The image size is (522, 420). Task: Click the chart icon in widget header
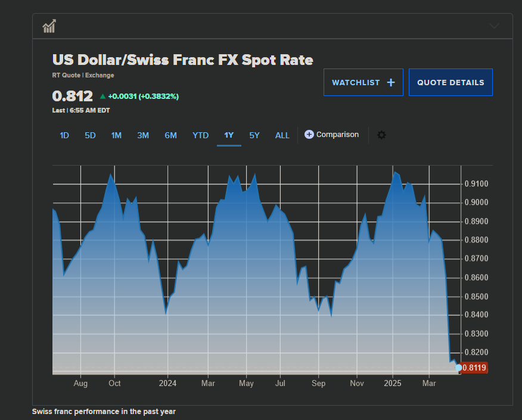click(49, 26)
